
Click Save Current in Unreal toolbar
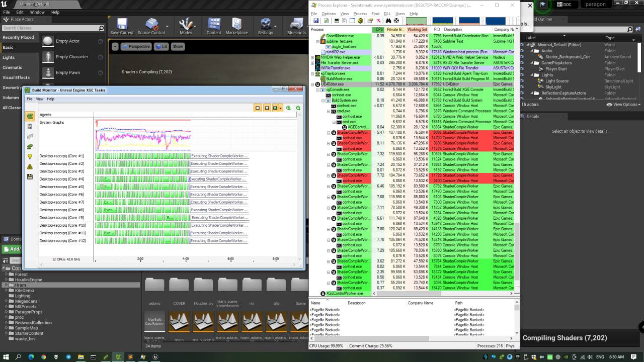(122, 27)
